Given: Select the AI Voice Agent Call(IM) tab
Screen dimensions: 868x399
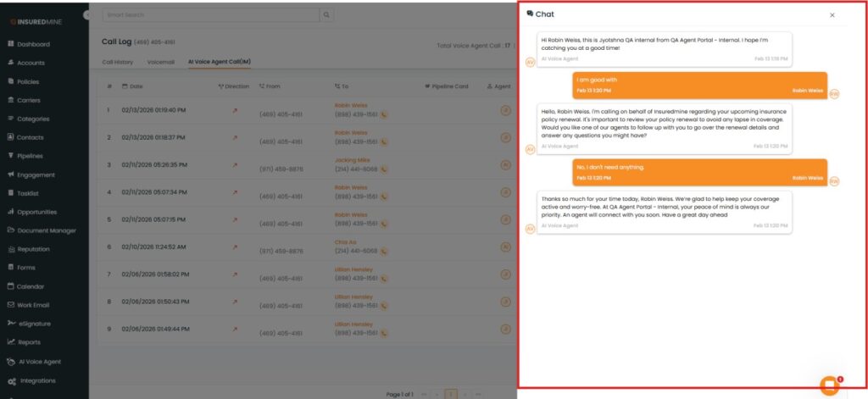Looking at the screenshot, I should pos(219,62).
